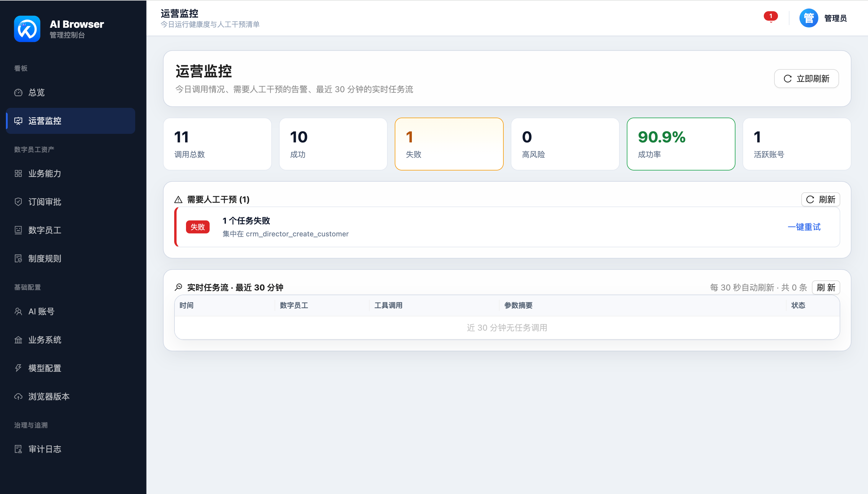The width and height of the screenshot is (868, 494).
Task: Click the 业务系统 bank icon
Action: 18,340
